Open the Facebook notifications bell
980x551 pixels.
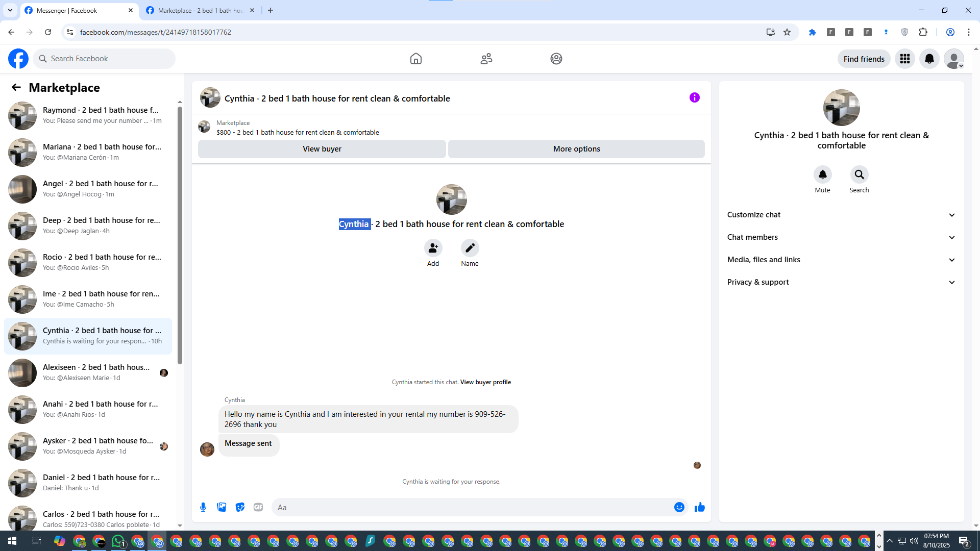(x=929, y=59)
